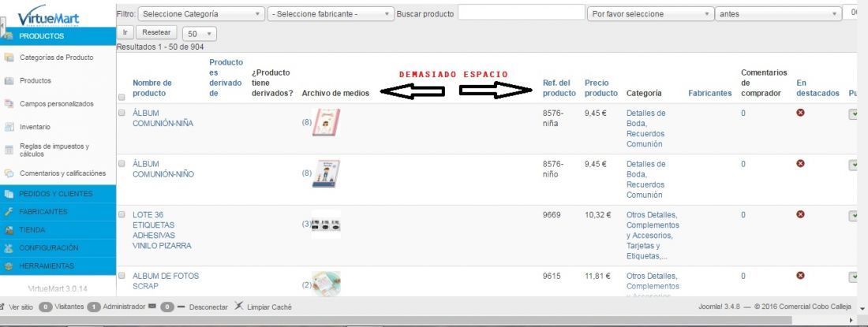Open the Seleccione Categoría dropdown
This screenshot has height=327, width=868.
coord(201,14)
